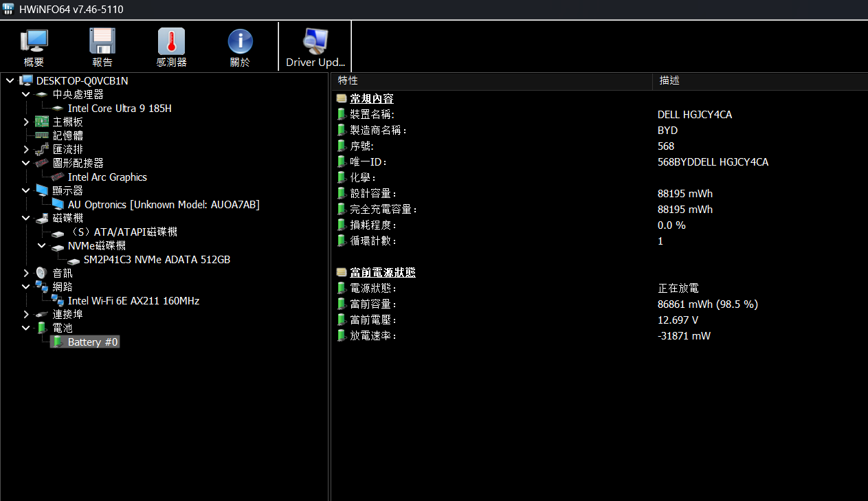Click the battery icon beside 放電速率
This screenshot has height=501, width=868.
coord(342,335)
